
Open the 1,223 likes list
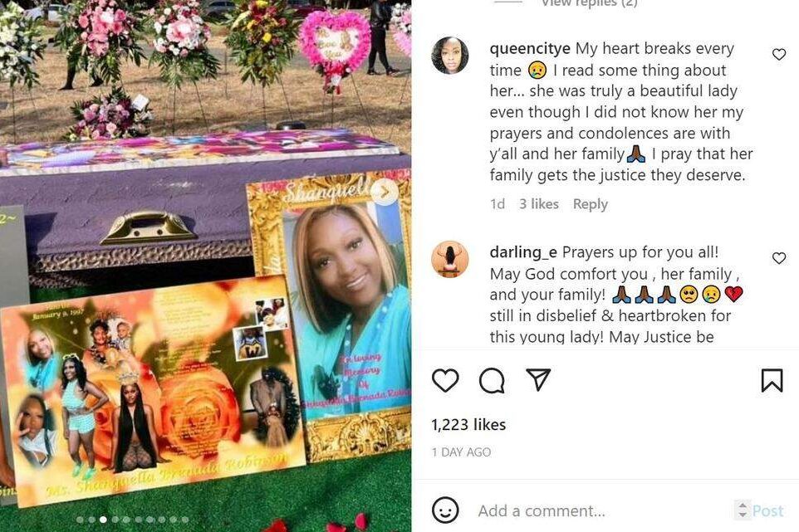(468, 425)
